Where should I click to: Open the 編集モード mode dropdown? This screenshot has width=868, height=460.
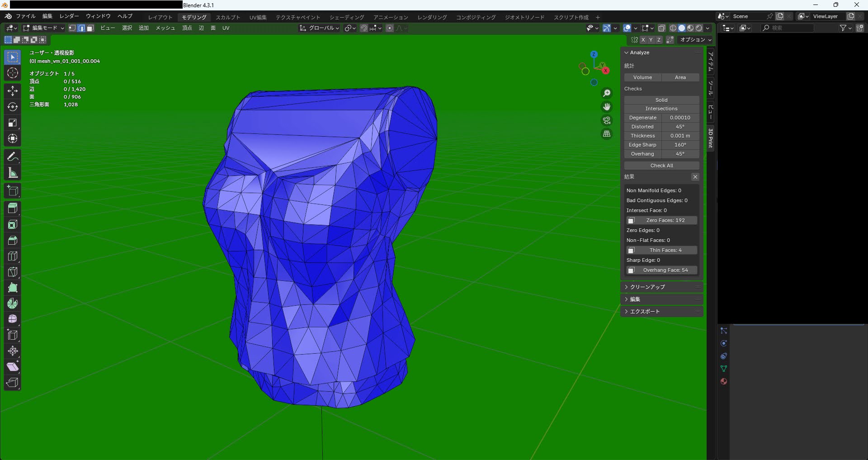click(x=43, y=28)
